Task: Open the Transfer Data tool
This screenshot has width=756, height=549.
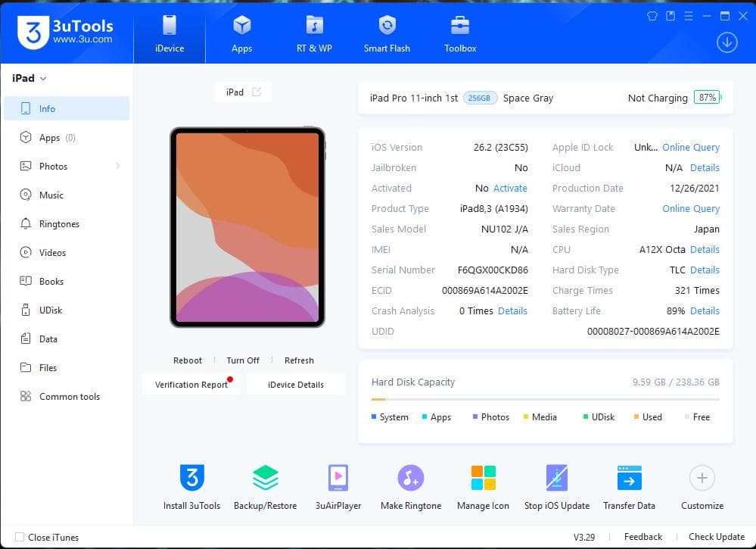Action: click(629, 485)
